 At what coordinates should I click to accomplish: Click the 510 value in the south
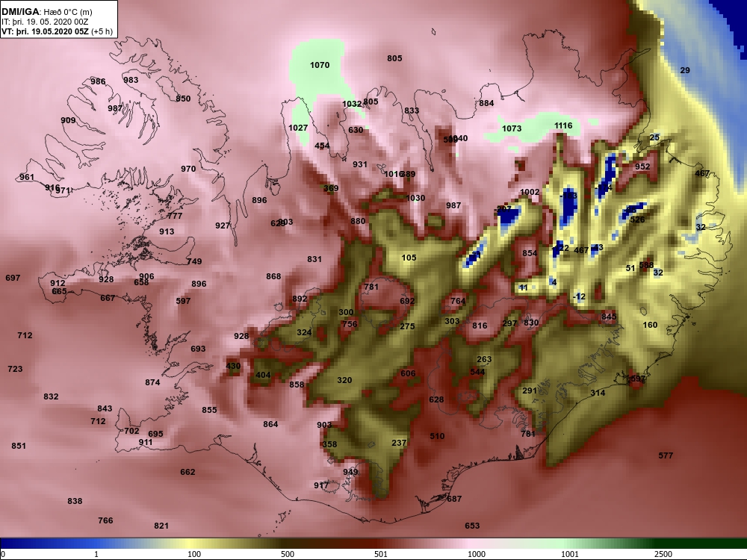click(x=437, y=436)
